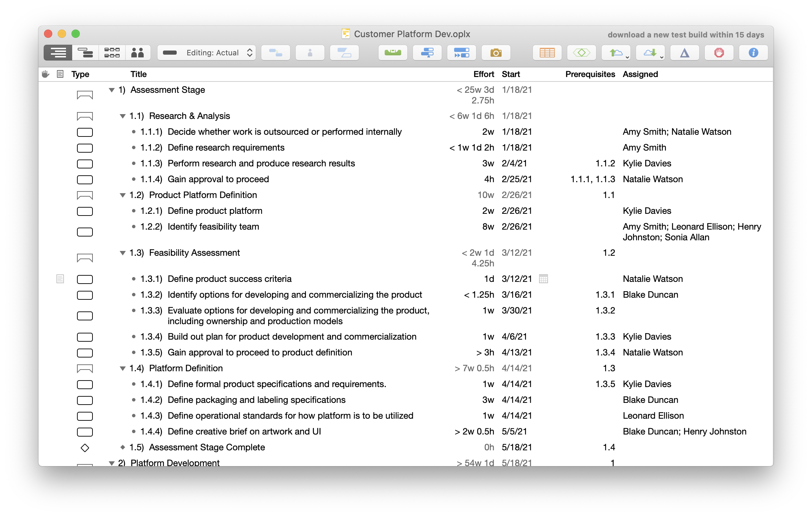Click the Type column header

point(80,74)
